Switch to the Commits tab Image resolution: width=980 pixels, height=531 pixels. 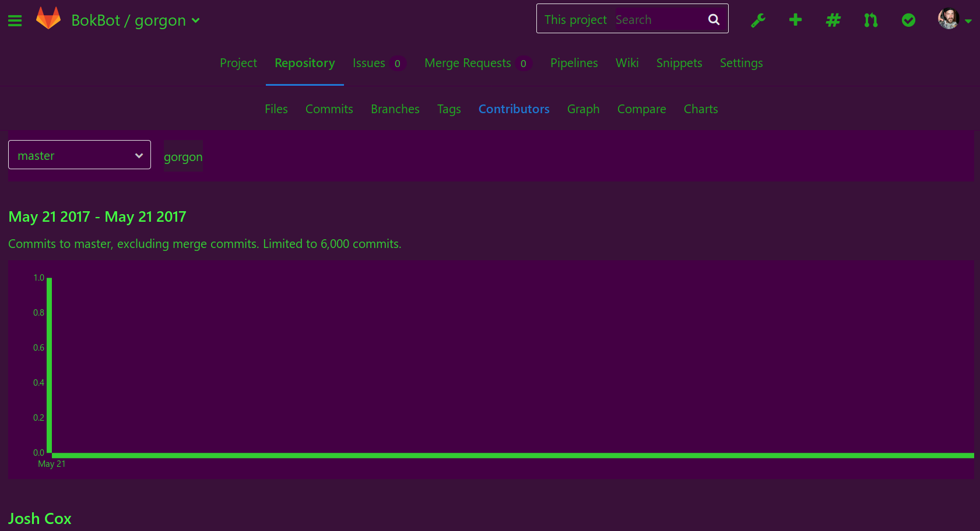(x=329, y=109)
